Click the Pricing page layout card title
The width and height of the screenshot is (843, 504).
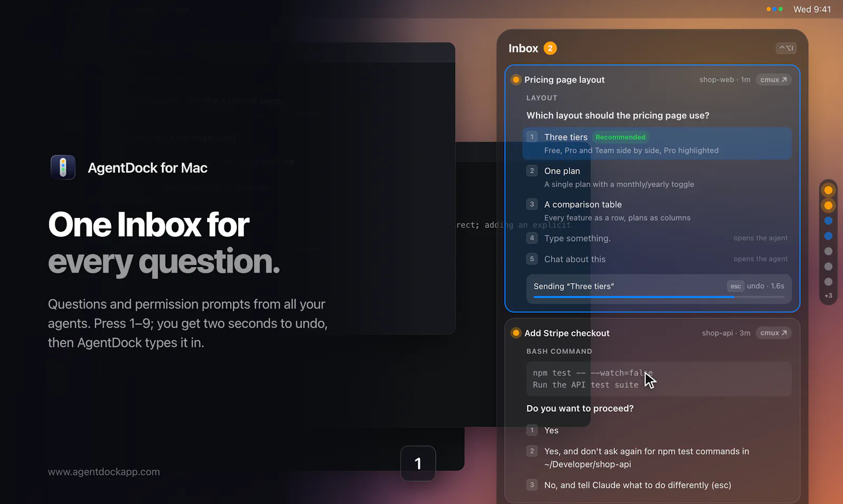pos(564,80)
